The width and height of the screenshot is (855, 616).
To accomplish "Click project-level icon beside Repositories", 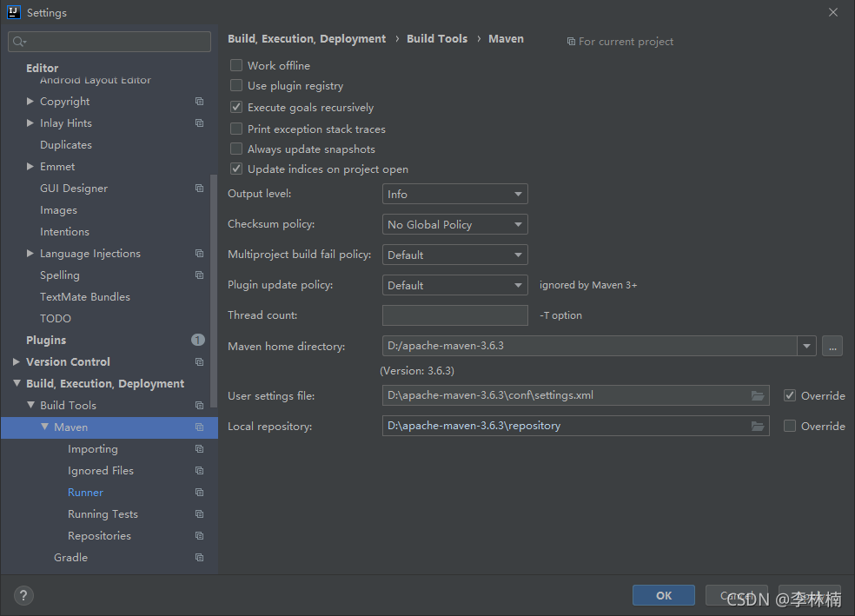I will coord(200,536).
